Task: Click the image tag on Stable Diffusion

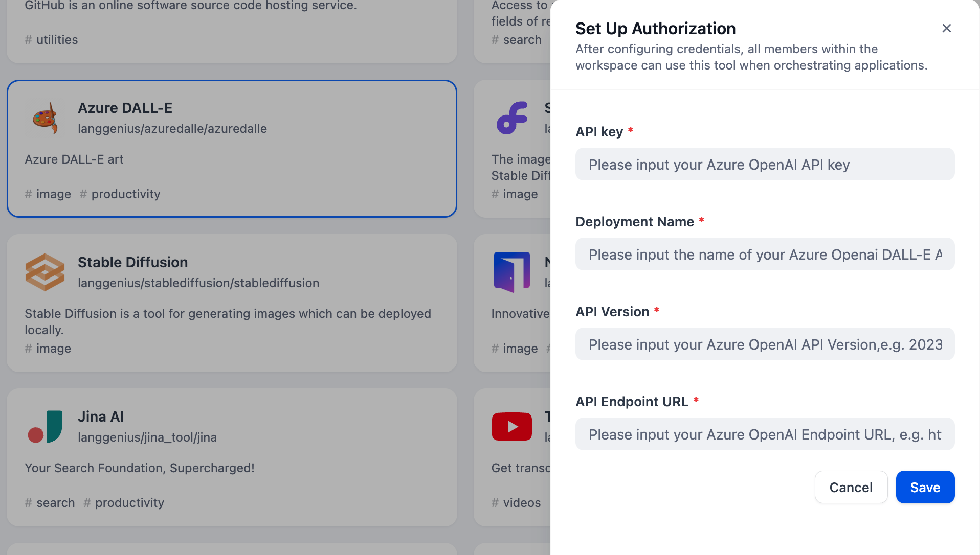Action: [x=53, y=349]
